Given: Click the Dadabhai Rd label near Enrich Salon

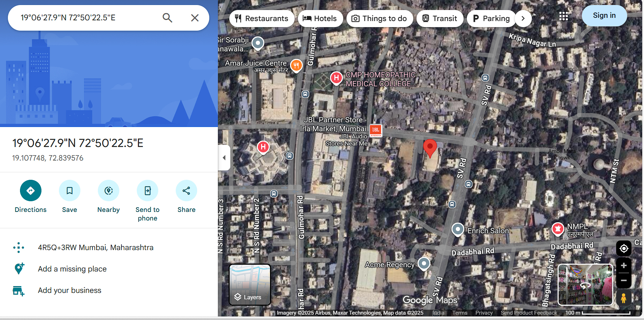Looking at the screenshot, I should tap(473, 252).
